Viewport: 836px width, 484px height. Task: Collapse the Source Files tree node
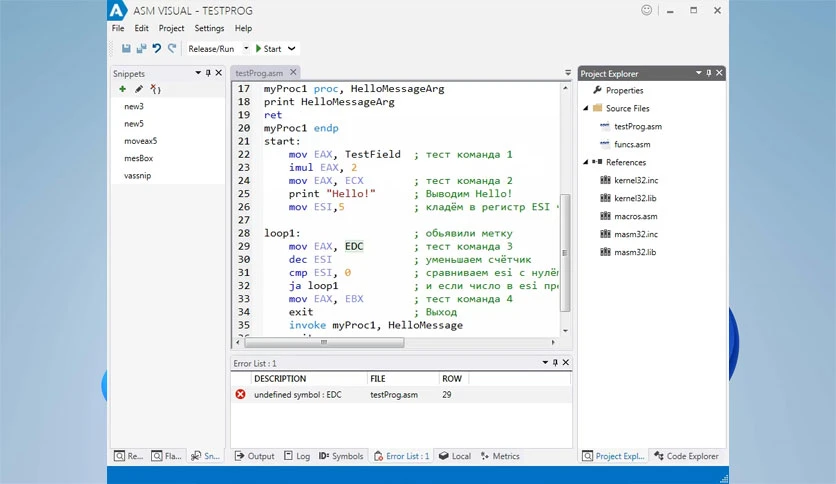tap(585, 108)
